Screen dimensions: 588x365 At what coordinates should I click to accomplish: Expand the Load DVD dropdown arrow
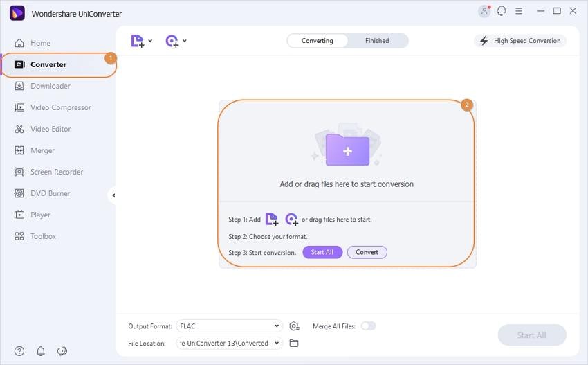tap(185, 41)
